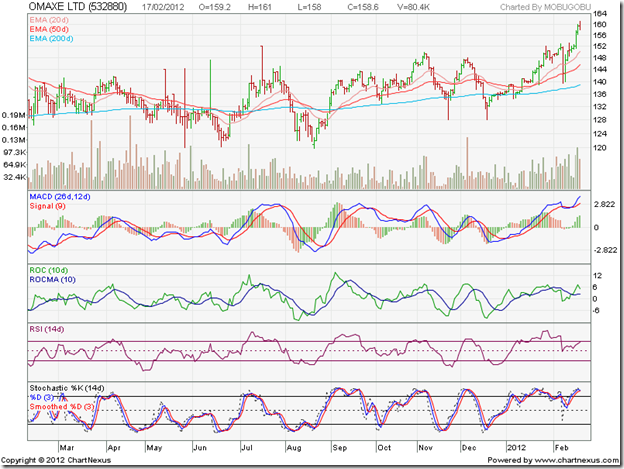This screenshot has width=624, height=469.
Task: Click the RSI (14d) indicator label
Action: [47, 329]
